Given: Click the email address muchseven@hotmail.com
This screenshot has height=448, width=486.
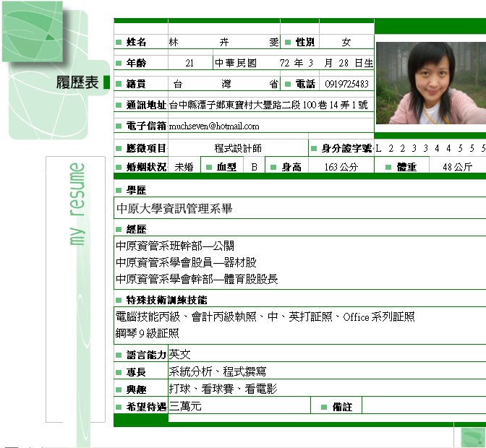Looking at the screenshot, I should point(214,126).
